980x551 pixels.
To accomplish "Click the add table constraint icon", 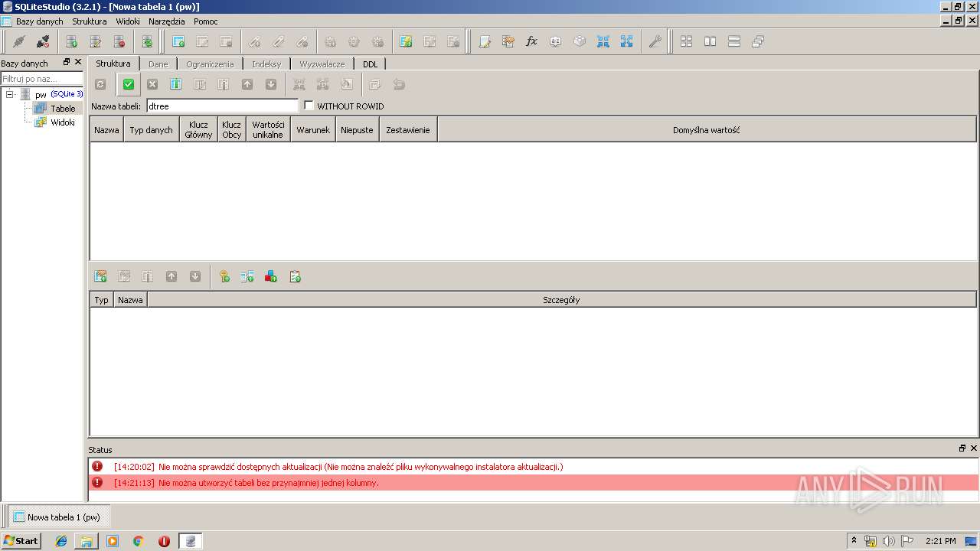I will click(x=100, y=276).
